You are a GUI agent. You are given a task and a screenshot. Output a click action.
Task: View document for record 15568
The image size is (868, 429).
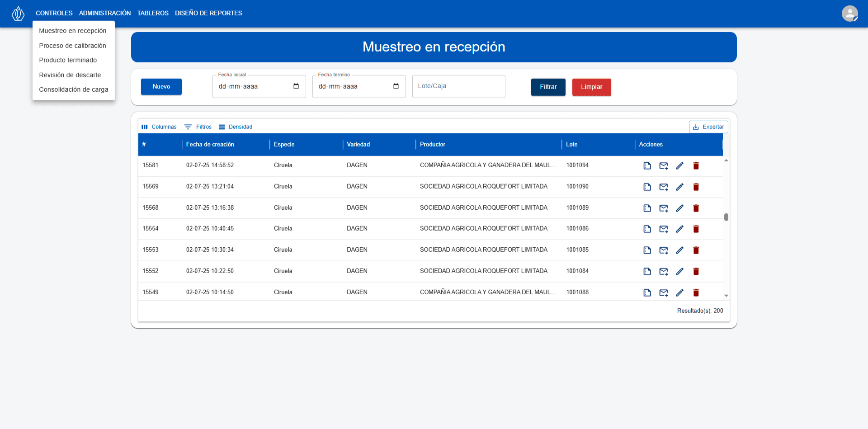(x=647, y=208)
